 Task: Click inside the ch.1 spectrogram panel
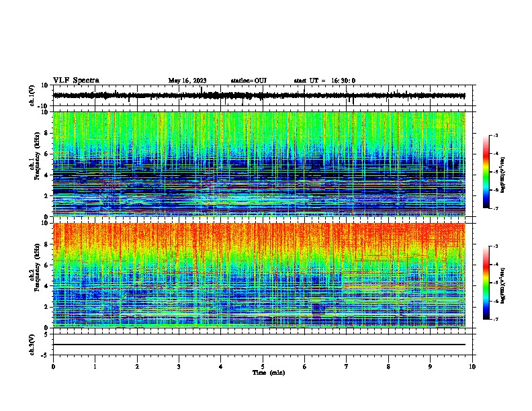pos(259,164)
